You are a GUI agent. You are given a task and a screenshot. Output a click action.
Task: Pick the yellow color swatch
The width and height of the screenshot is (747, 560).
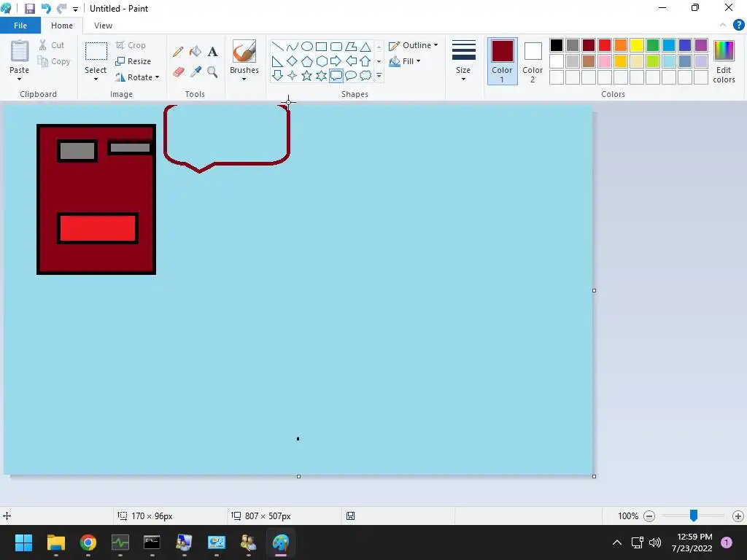pos(637,45)
